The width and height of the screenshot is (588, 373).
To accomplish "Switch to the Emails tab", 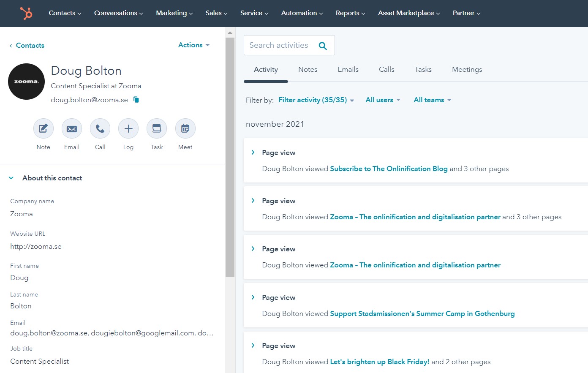I will (348, 69).
